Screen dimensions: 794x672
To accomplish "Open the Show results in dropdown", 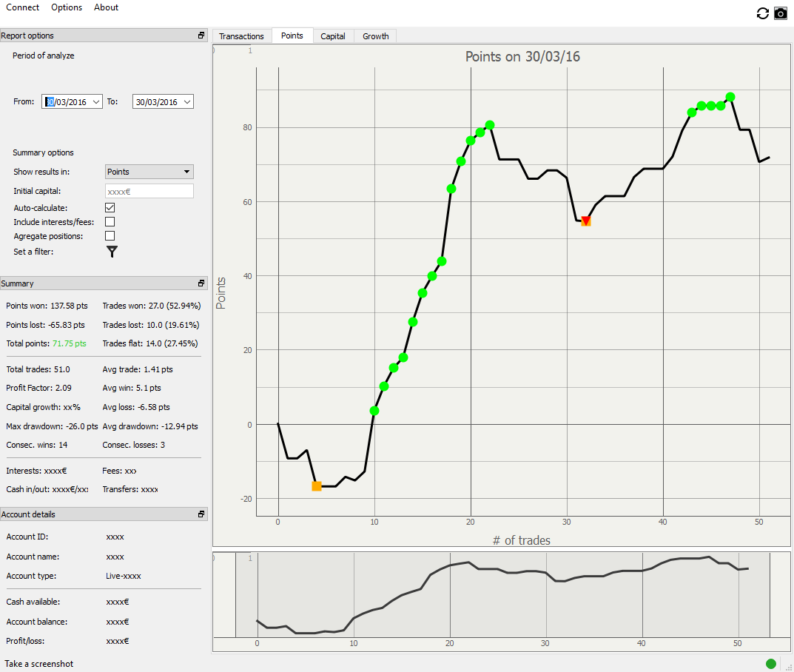I will [x=149, y=172].
